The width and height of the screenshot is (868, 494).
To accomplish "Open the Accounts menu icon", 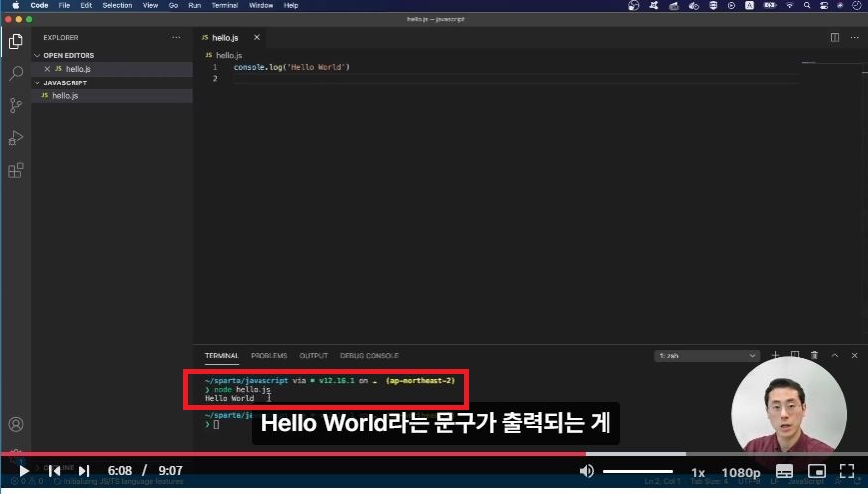I will coord(16,424).
